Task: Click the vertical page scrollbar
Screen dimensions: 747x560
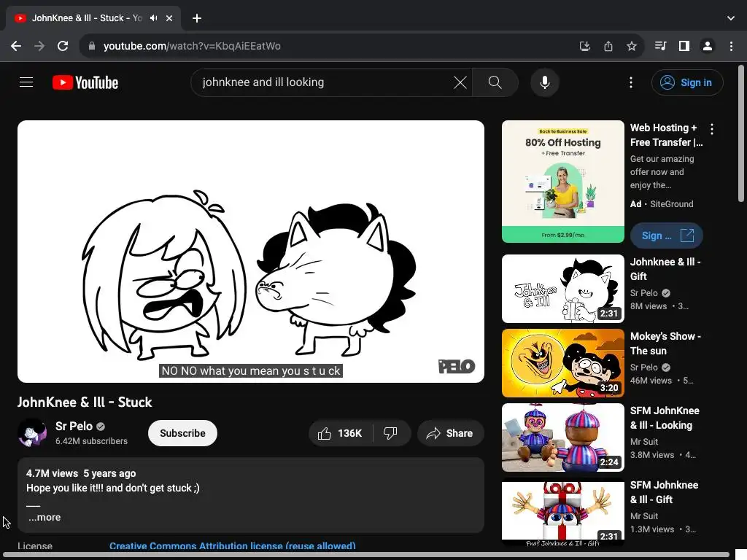Action: (x=741, y=133)
